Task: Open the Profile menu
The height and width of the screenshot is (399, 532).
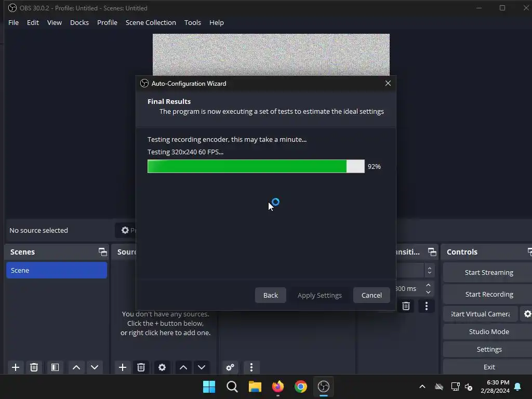Action: tap(107, 23)
